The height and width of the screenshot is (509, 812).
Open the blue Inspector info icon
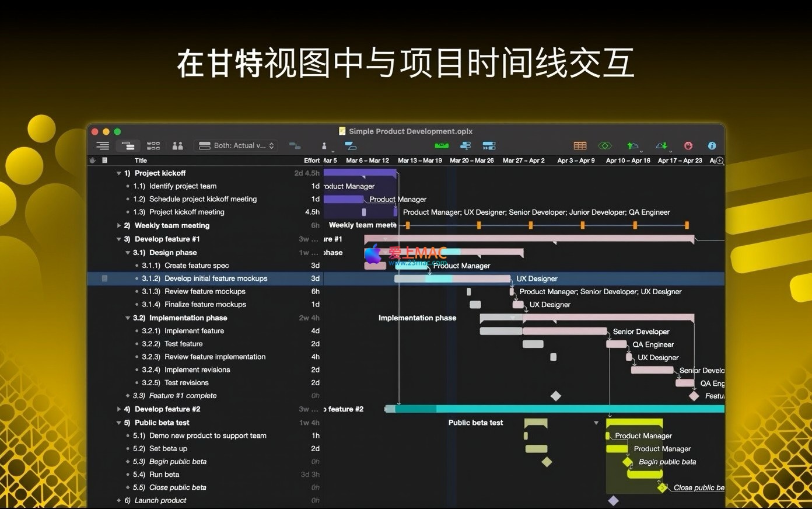coord(712,146)
